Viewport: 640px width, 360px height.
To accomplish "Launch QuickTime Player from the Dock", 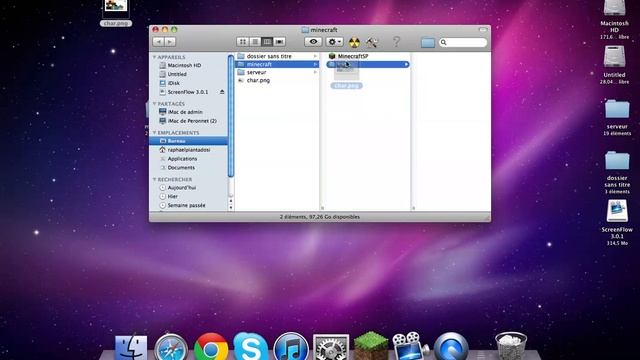I will [x=451, y=347].
